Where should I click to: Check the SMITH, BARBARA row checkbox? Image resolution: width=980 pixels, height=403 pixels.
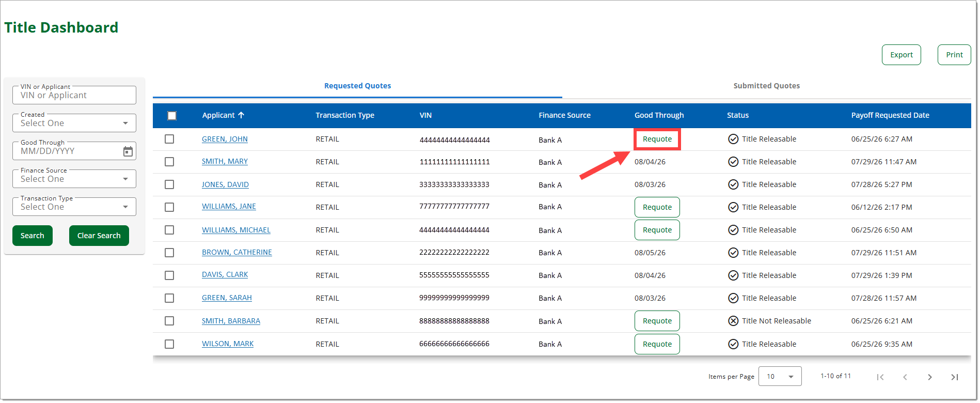coord(169,321)
